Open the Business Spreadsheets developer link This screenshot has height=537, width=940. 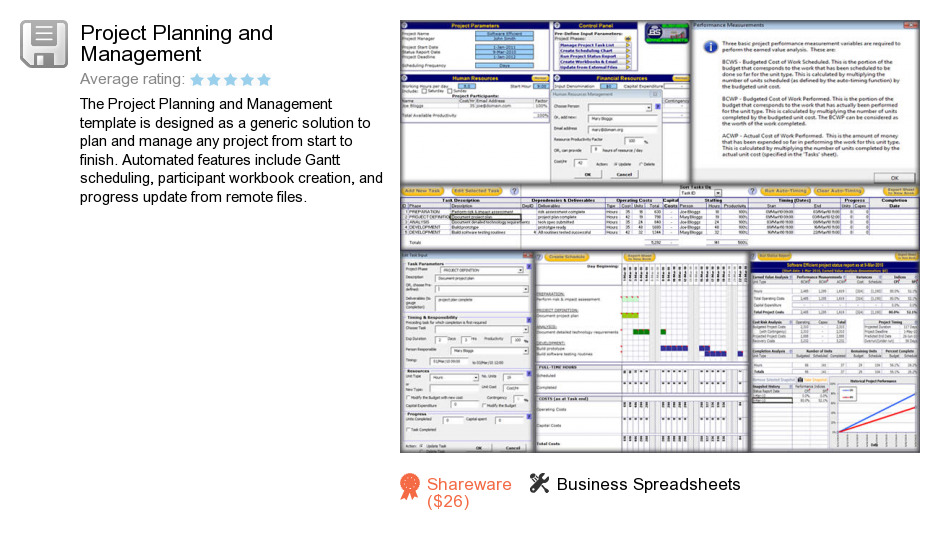click(x=648, y=484)
